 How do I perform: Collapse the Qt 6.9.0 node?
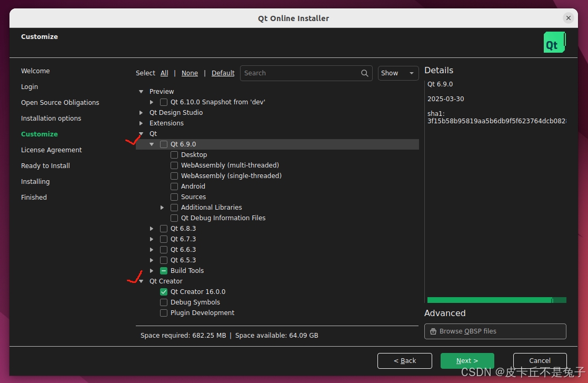click(x=152, y=144)
